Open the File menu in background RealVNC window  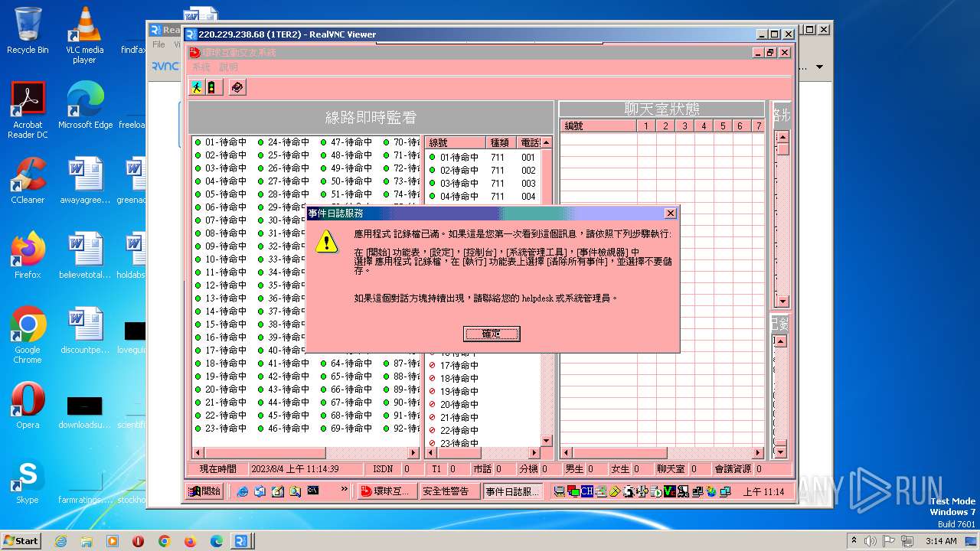(159, 44)
